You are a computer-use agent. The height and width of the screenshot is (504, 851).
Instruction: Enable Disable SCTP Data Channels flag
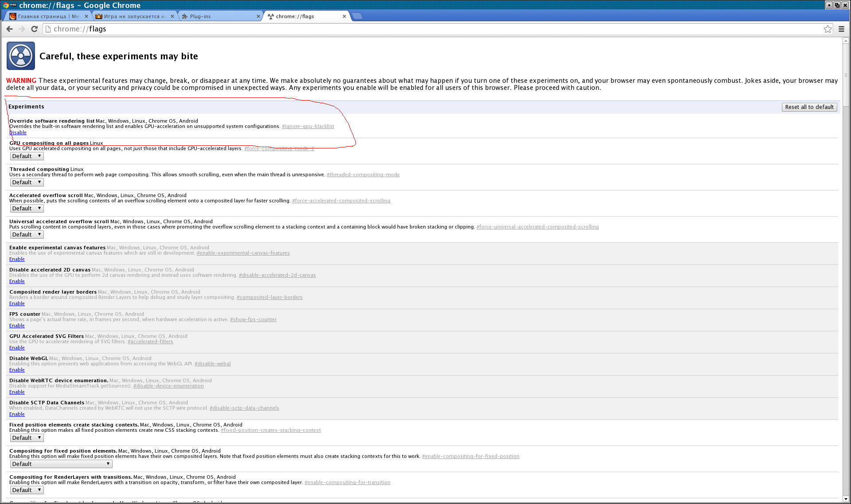tap(17, 414)
